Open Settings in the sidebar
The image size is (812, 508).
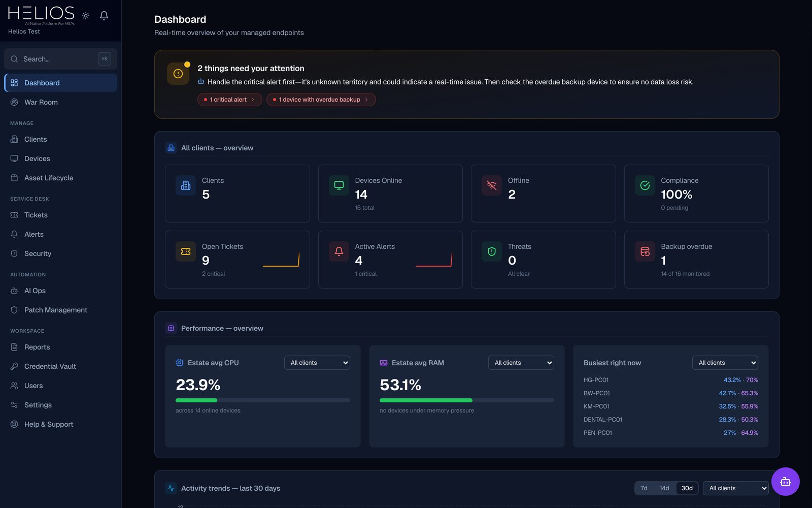[x=60, y=405]
